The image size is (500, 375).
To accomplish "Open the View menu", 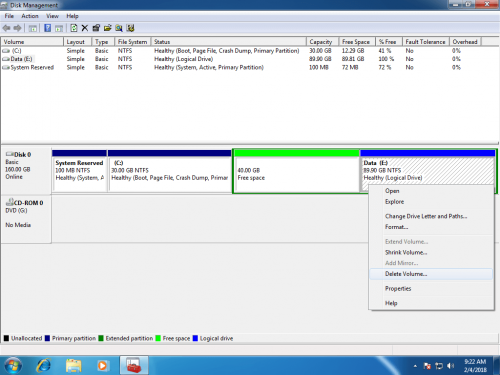I will tap(52, 16).
